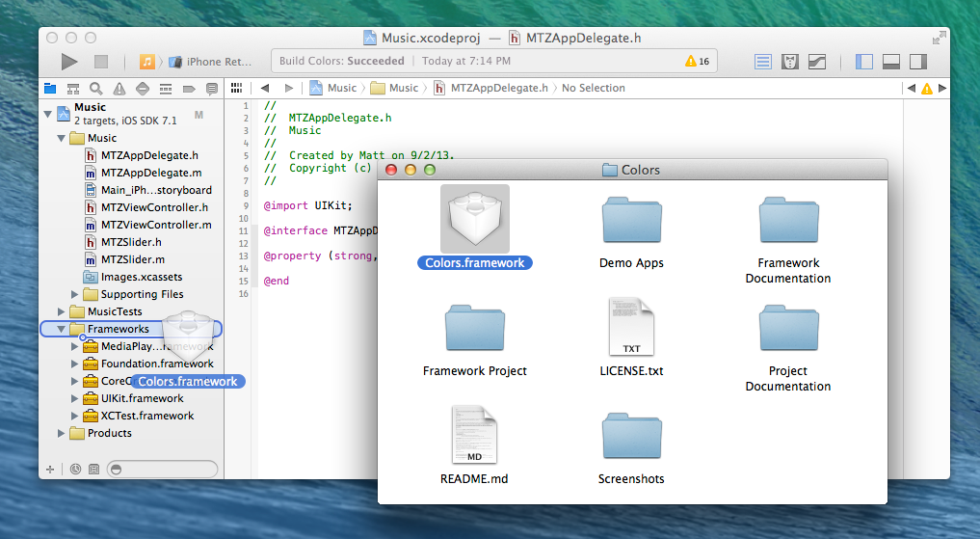Expand the UIKit.framework item
This screenshot has width=980, height=539.
click(x=74, y=398)
